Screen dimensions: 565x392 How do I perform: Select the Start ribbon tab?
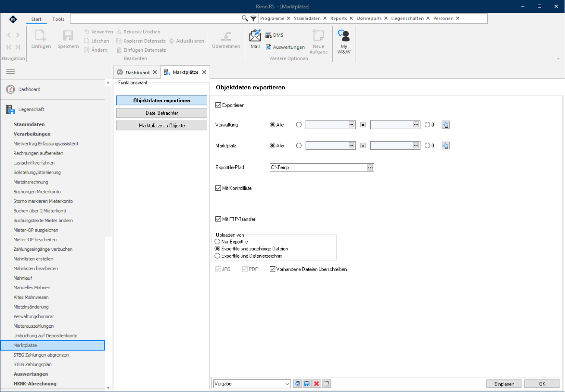[x=36, y=19]
